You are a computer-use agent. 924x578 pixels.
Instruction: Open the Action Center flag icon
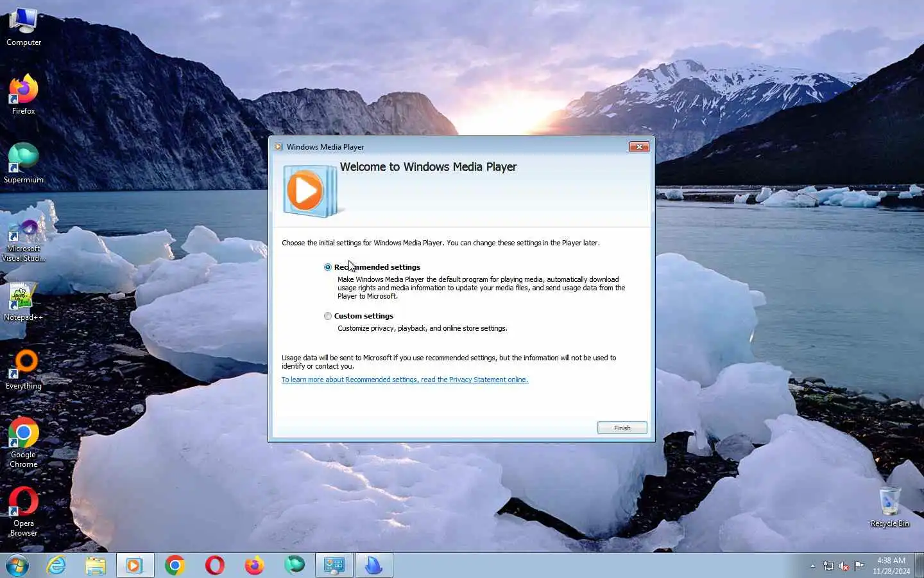click(859, 566)
